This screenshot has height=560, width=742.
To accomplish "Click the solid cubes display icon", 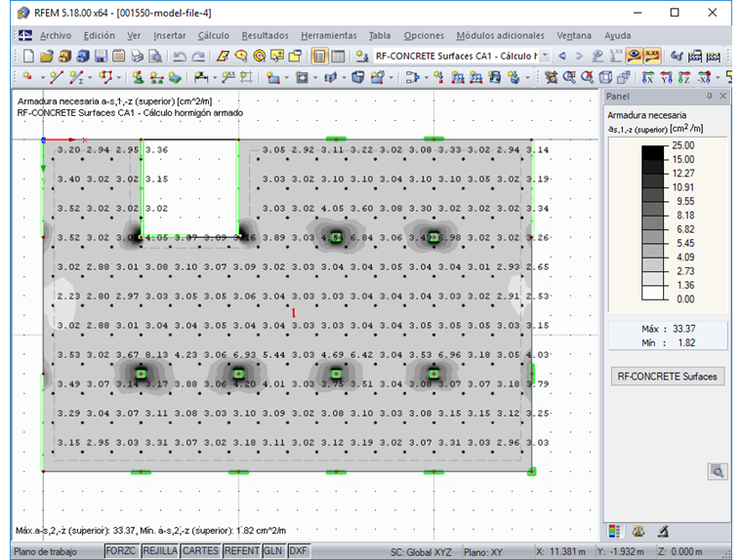I will (x=624, y=77).
